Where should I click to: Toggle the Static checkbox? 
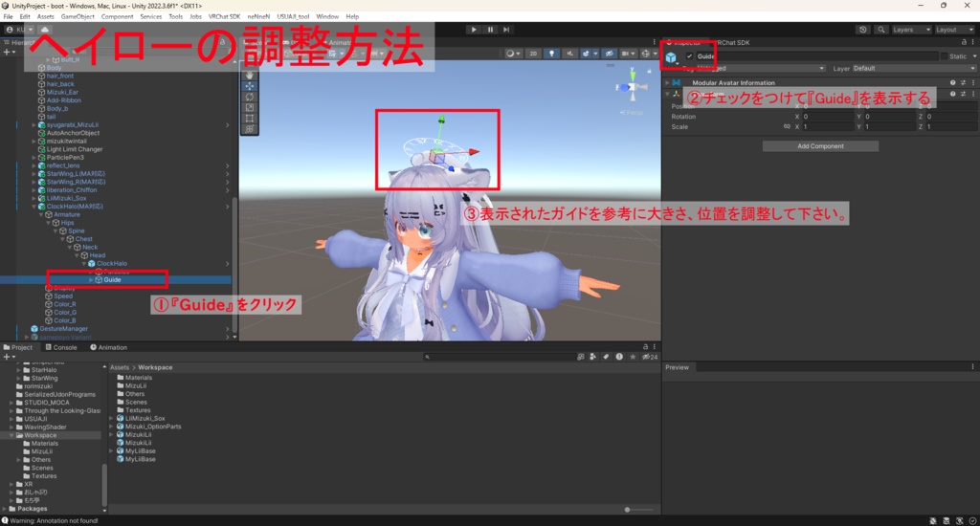(944, 56)
